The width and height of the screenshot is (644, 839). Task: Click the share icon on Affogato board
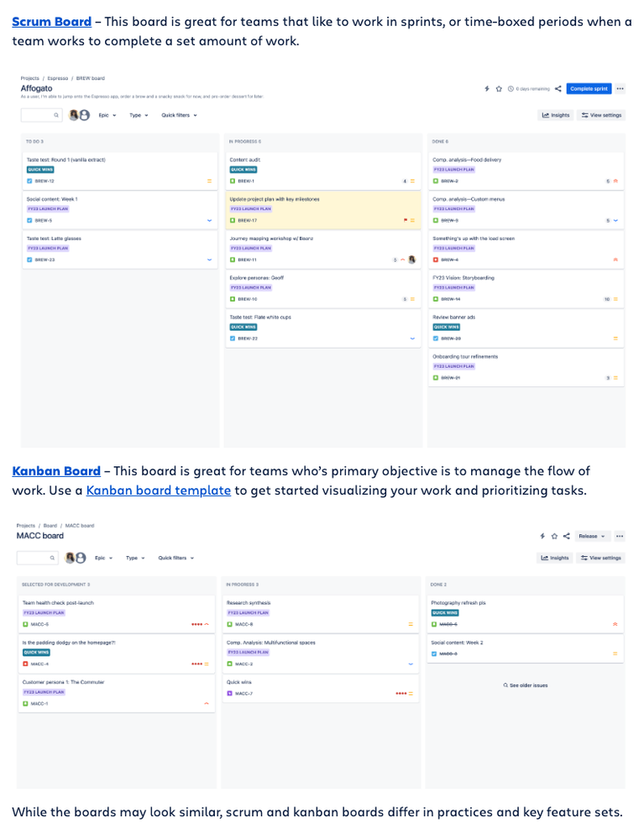(x=558, y=89)
